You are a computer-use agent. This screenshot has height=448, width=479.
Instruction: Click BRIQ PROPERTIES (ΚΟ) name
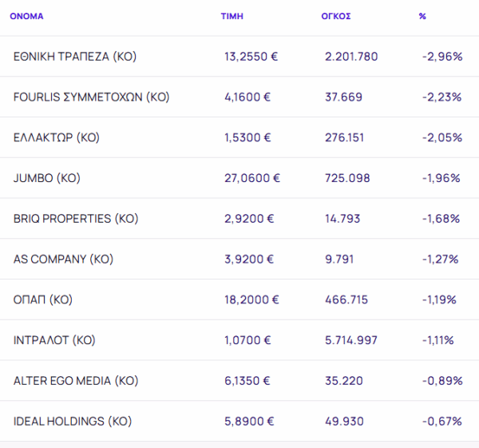pos(75,219)
